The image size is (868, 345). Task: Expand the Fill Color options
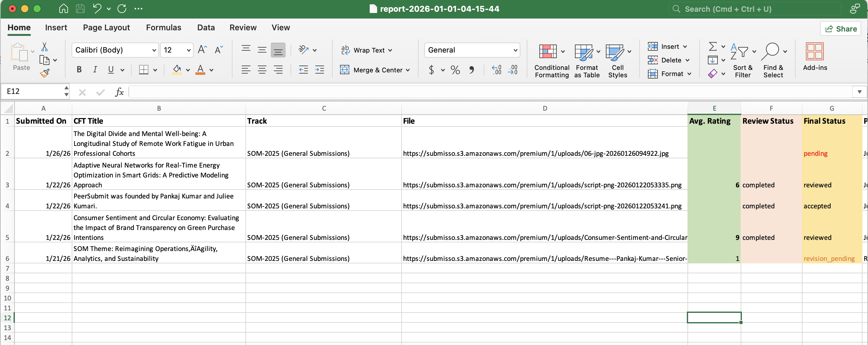188,70
